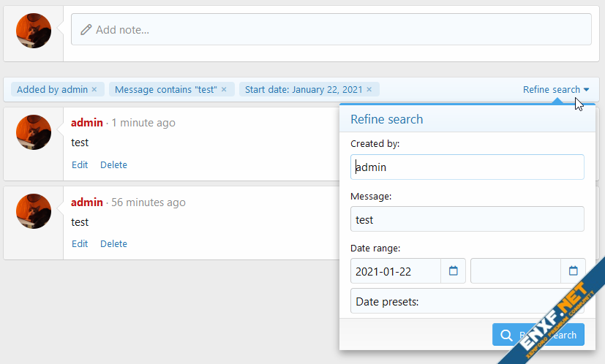Screen dimensions: 605x364
Task: Click the pencil icon in note box
Action: coord(86,30)
